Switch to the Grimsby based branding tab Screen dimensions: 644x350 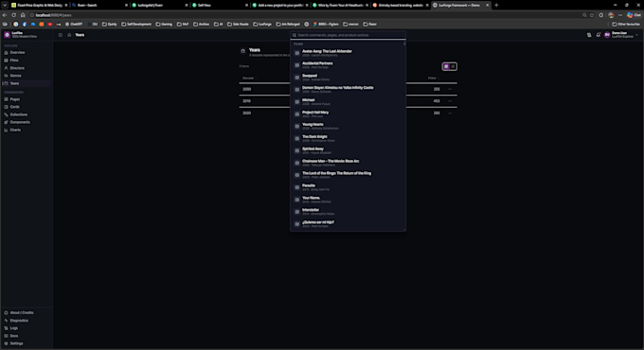[x=400, y=6]
